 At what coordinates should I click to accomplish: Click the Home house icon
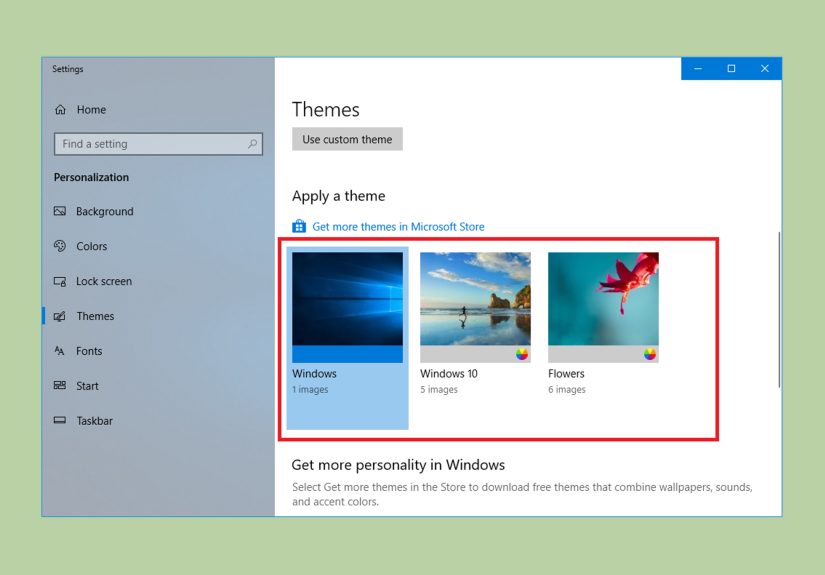pos(61,109)
